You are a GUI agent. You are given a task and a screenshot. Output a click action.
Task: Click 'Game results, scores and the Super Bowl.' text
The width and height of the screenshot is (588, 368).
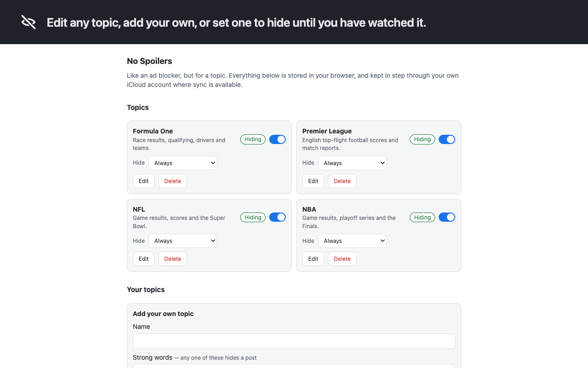179,222
